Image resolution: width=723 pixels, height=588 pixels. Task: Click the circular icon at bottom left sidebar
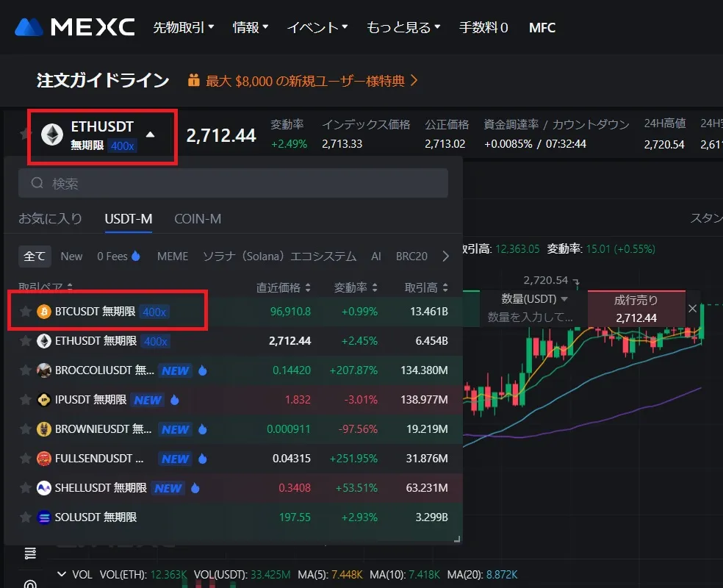pyautogui.click(x=29, y=583)
